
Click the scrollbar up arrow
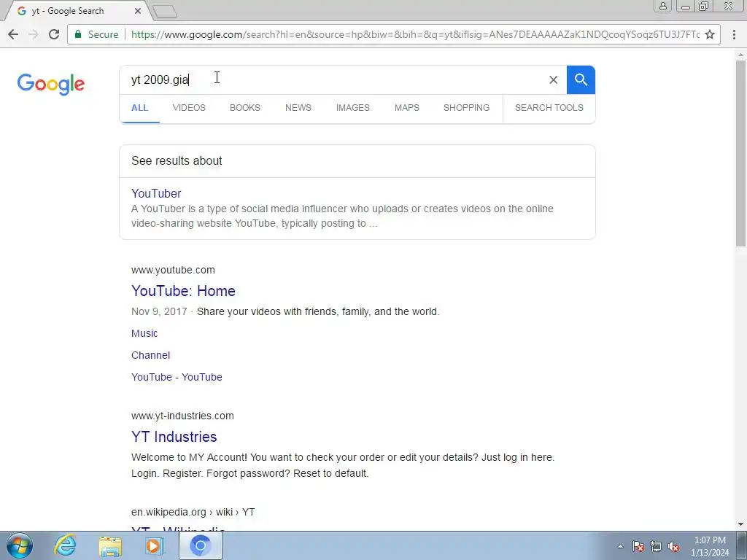click(x=741, y=55)
